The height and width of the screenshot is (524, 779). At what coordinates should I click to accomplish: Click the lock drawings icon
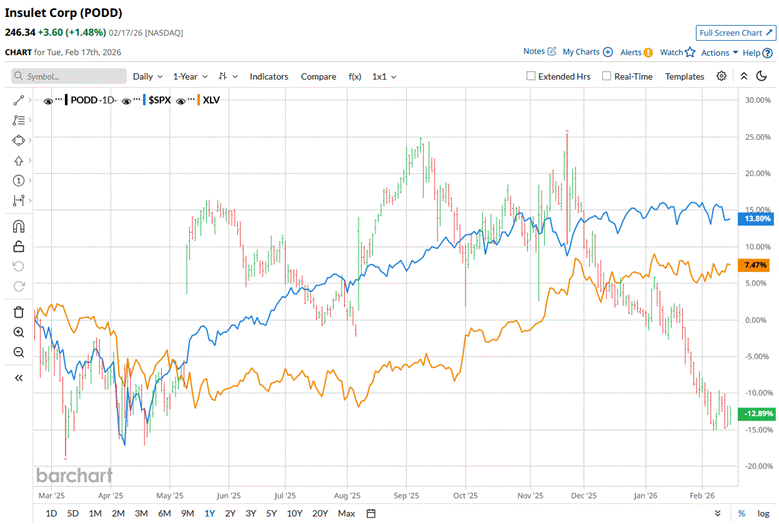[20, 246]
